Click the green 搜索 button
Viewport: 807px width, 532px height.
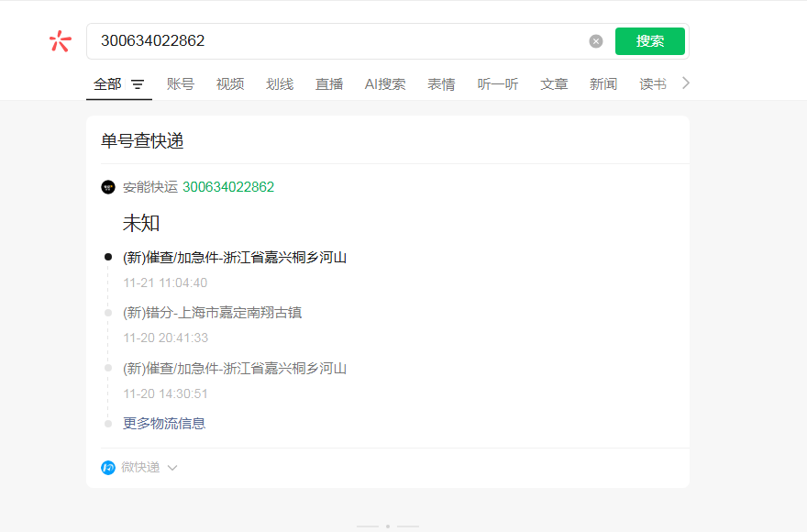649,41
